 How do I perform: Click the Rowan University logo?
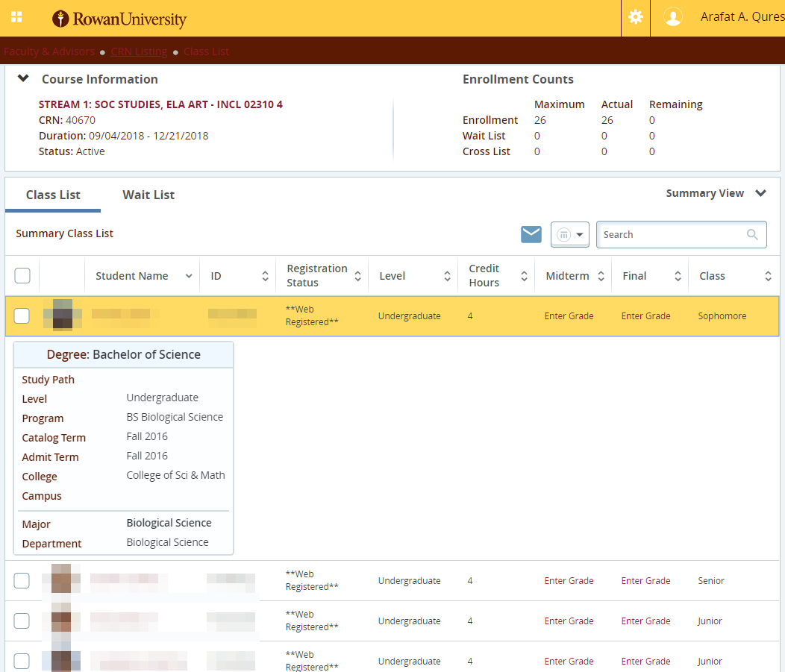(x=119, y=19)
